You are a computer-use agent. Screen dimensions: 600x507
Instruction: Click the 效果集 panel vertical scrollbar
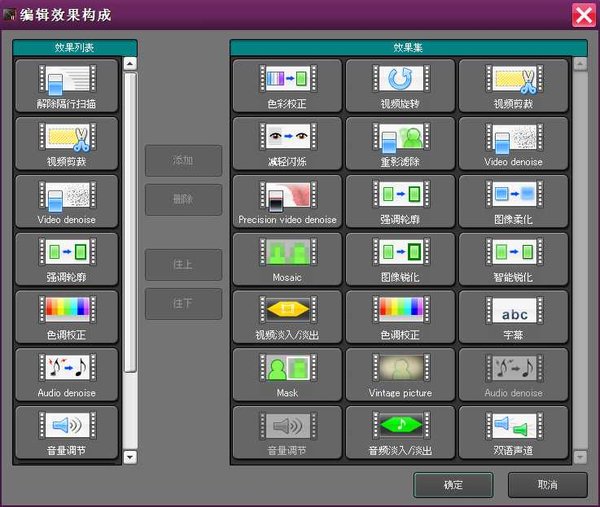click(579, 260)
